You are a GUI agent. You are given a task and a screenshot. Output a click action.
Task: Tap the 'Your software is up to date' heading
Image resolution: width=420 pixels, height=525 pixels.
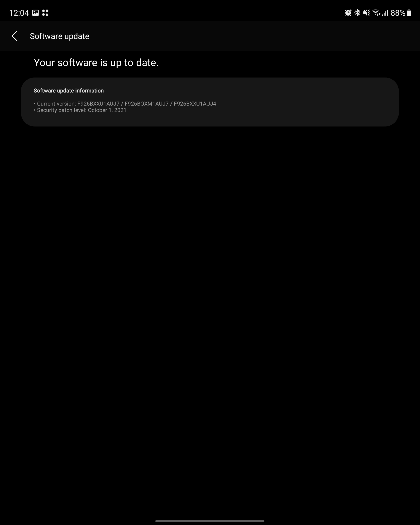[x=96, y=63]
